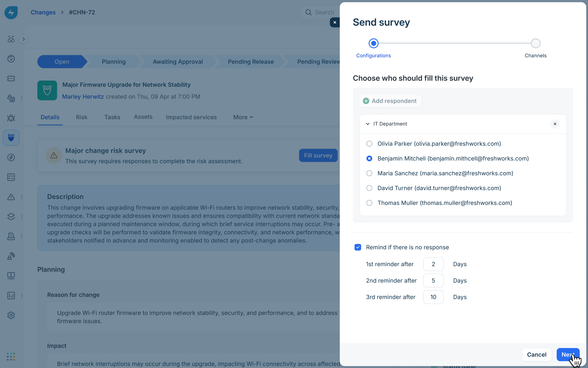Open the service requests icon in sidebar
The height and width of the screenshot is (368, 588).
point(11,98)
